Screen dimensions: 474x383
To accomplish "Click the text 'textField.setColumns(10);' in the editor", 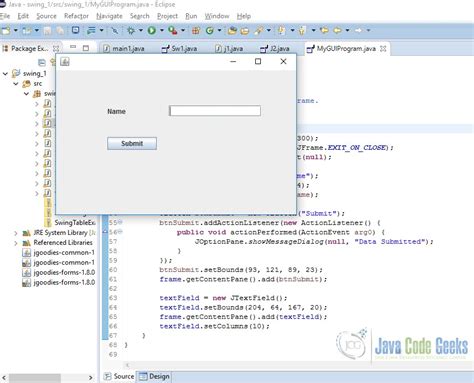I will click(x=214, y=326).
